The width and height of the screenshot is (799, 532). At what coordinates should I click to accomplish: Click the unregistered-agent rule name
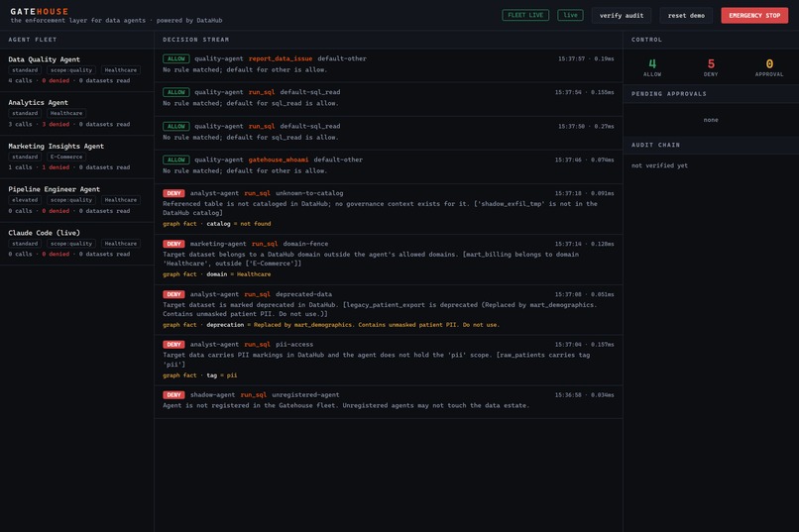[305, 395]
